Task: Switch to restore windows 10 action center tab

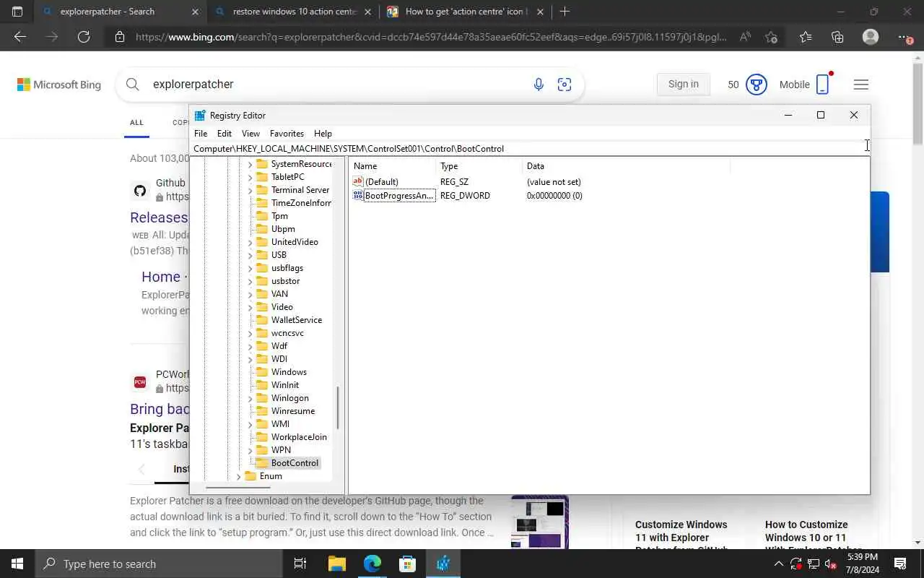Action: point(295,12)
